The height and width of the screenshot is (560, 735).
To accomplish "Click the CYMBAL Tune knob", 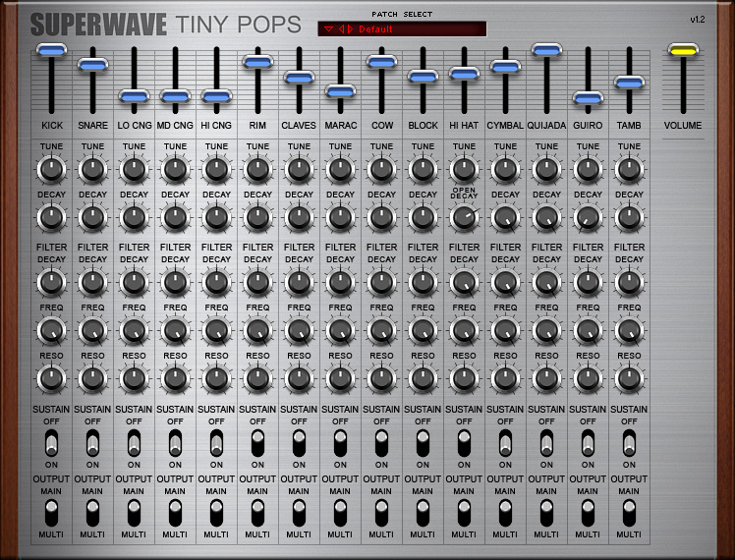I will pos(505,169).
